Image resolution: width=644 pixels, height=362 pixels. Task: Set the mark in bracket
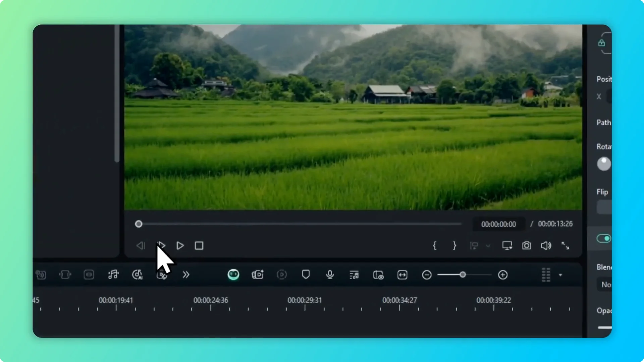coord(435,246)
